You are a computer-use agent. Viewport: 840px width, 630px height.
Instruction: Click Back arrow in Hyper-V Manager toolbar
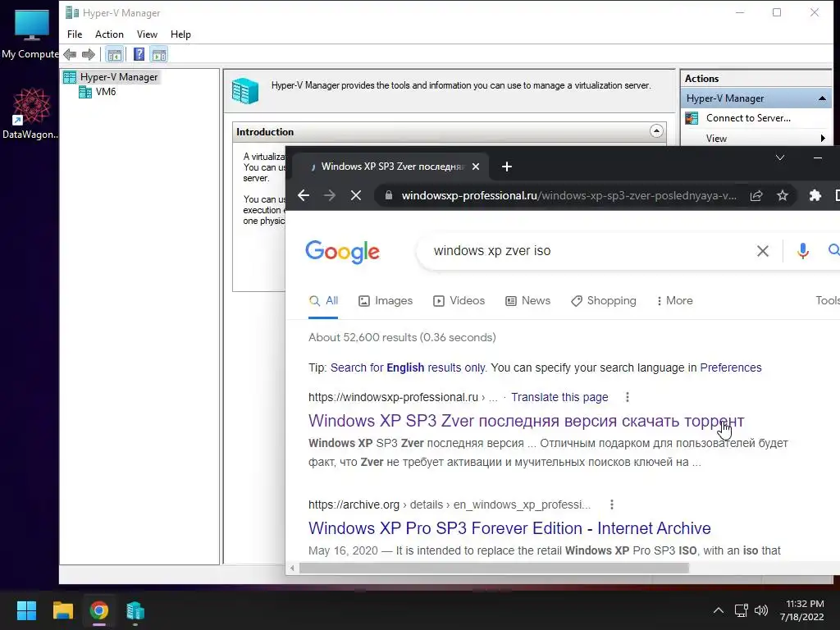tap(70, 54)
